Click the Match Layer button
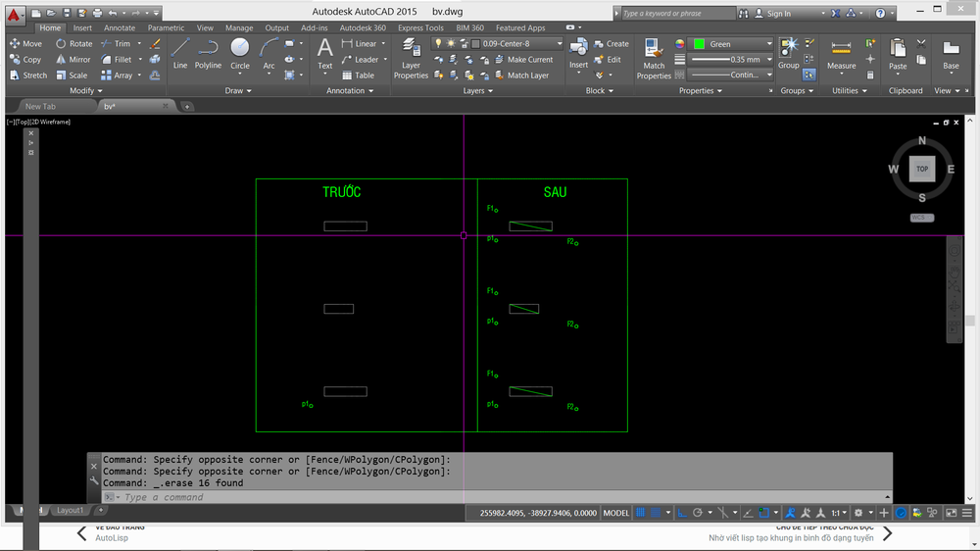Viewport: 980px width, 551px height. 522,75
